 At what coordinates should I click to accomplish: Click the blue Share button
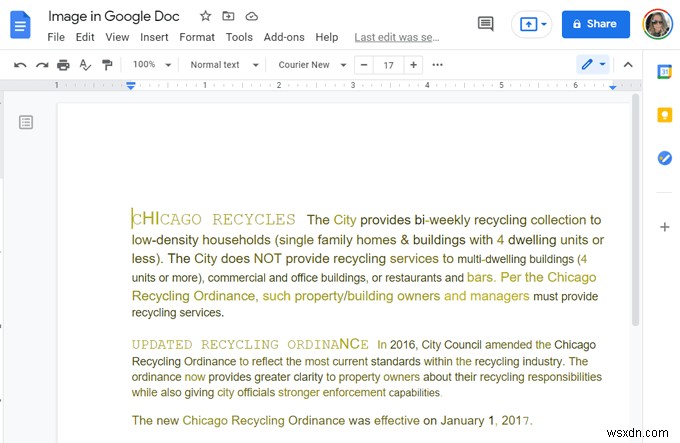click(x=595, y=24)
